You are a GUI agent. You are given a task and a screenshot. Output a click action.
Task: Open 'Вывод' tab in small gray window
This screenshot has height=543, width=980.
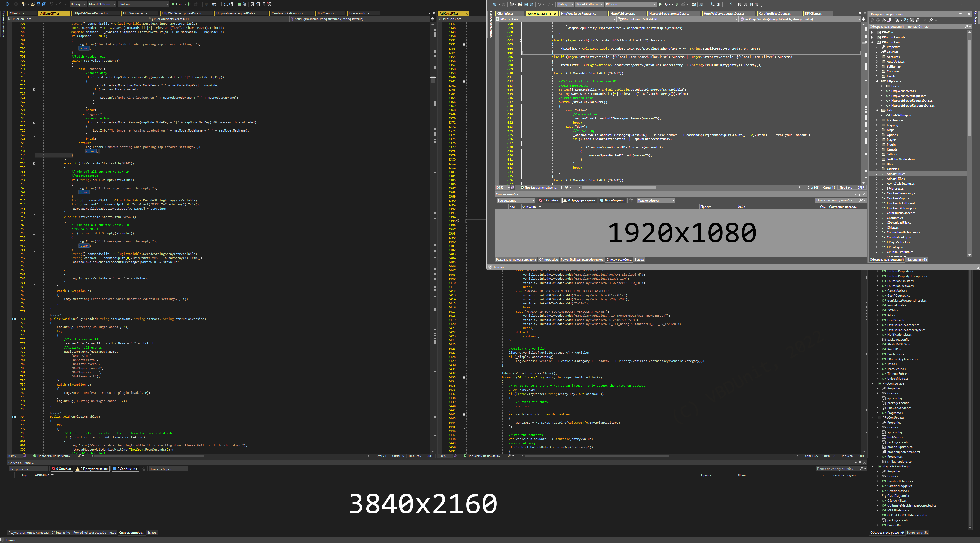(639, 260)
